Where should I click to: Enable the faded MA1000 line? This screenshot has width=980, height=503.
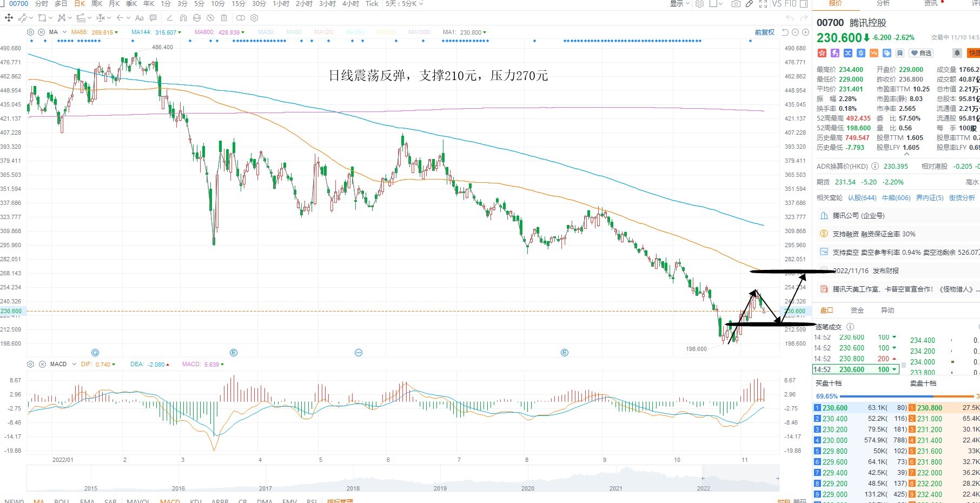pos(419,32)
